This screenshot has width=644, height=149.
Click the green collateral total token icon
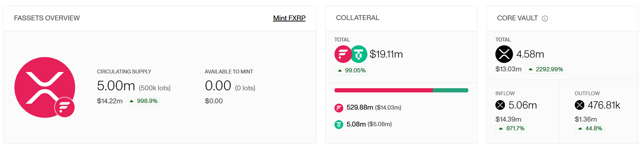tap(359, 54)
